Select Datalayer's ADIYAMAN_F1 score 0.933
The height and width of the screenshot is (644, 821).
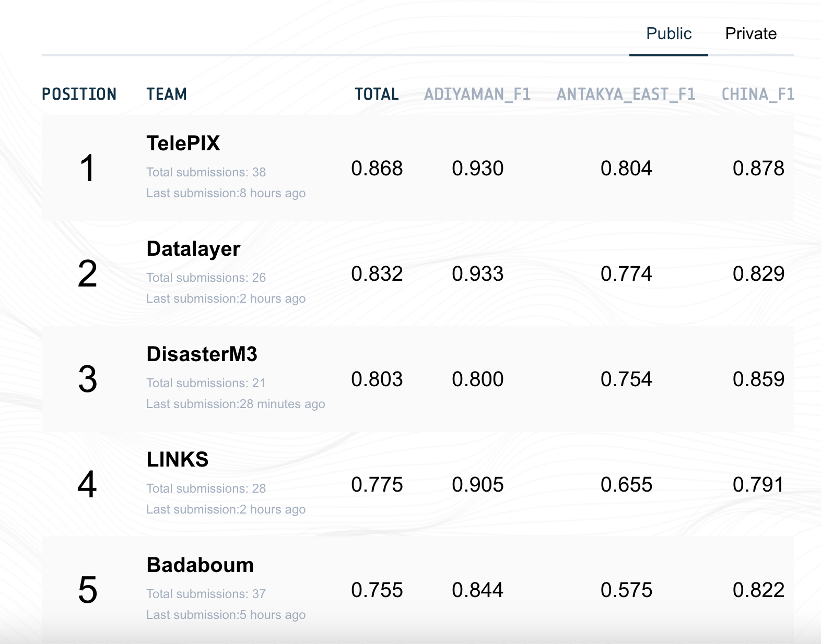click(x=477, y=274)
